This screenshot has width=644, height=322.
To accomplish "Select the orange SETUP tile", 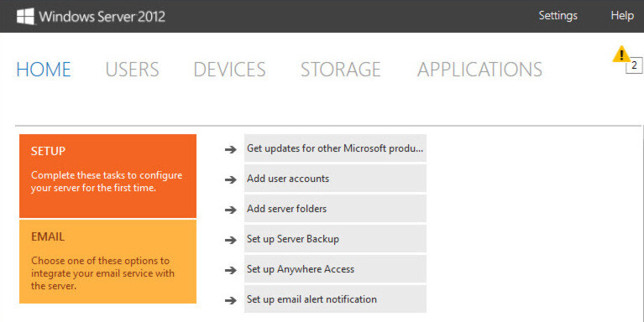I will pyautogui.click(x=107, y=176).
